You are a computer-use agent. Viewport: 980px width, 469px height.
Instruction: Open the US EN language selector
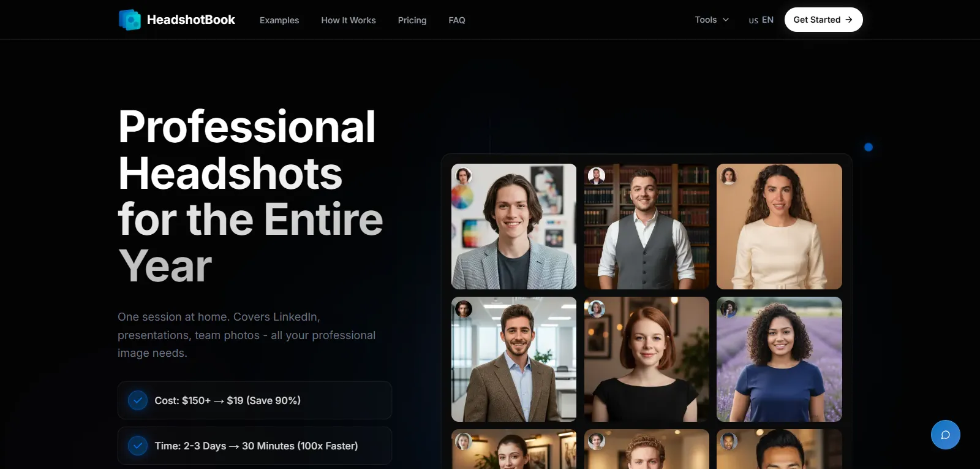[761, 20]
